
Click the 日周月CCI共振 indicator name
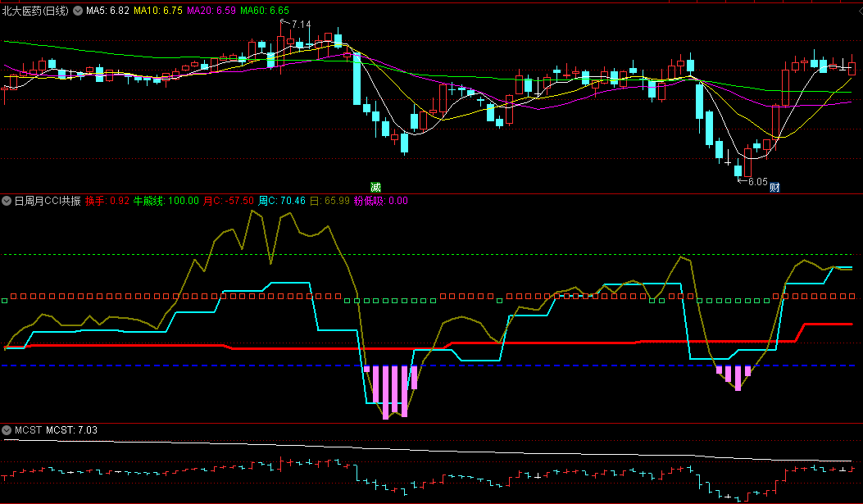[x=48, y=201]
